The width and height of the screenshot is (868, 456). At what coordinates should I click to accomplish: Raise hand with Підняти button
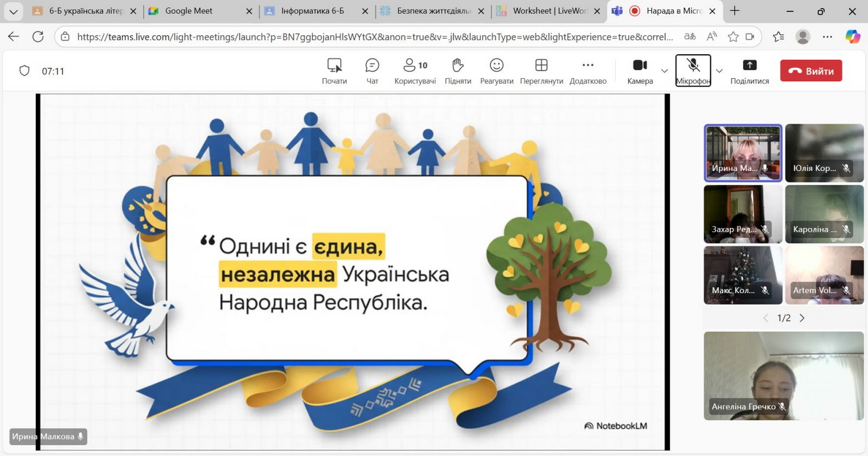(457, 71)
